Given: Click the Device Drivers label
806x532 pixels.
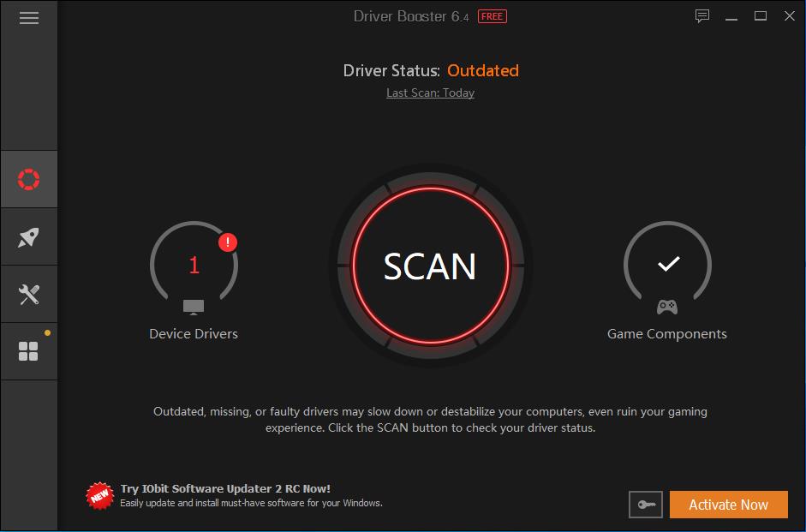Looking at the screenshot, I should 194,334.
